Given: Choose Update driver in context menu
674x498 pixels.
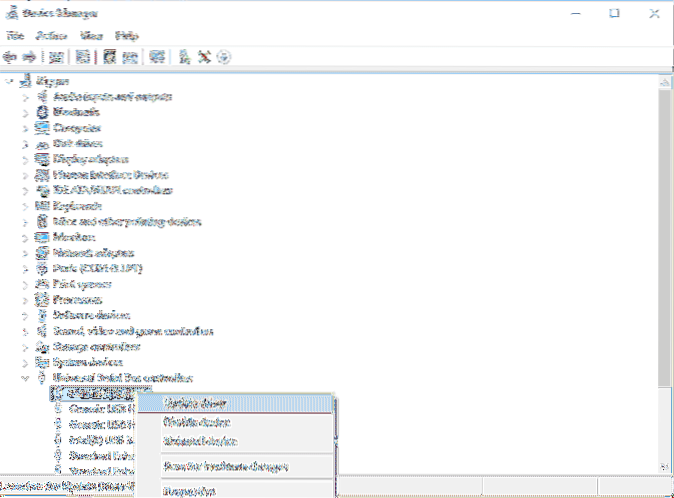Looking at the screenshot, I should pos(195,403).
